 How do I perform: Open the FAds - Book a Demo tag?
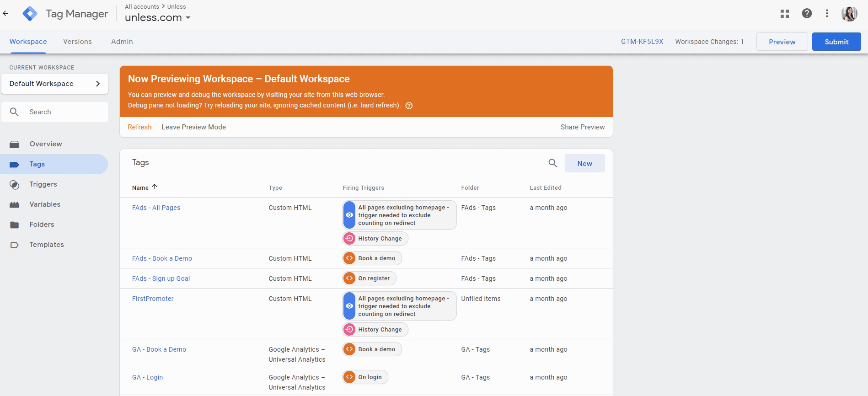click(x=162, y=258)
